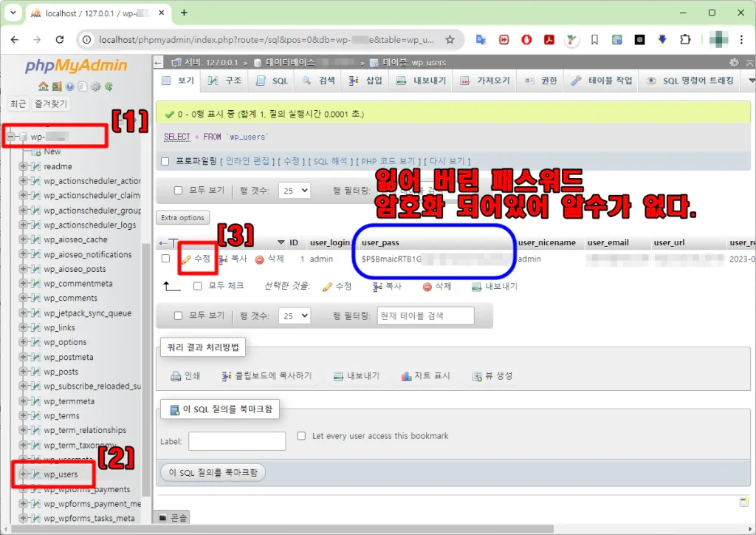756x535 pixels.
Task: Enable the profiling checkbox
Action: pyautogui.click(x=165, y=161)
